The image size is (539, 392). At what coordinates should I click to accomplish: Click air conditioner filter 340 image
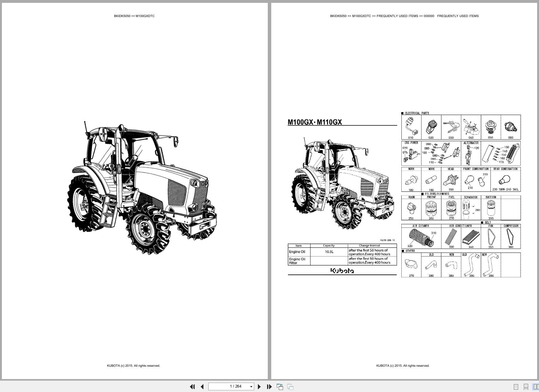pyautogui.click(x=470, y=237)
